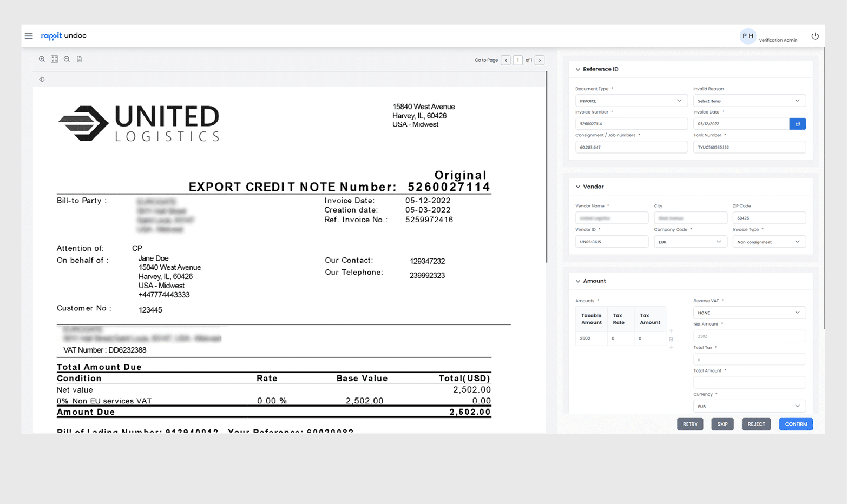Go to the previous page with arrow

point(505,60)
